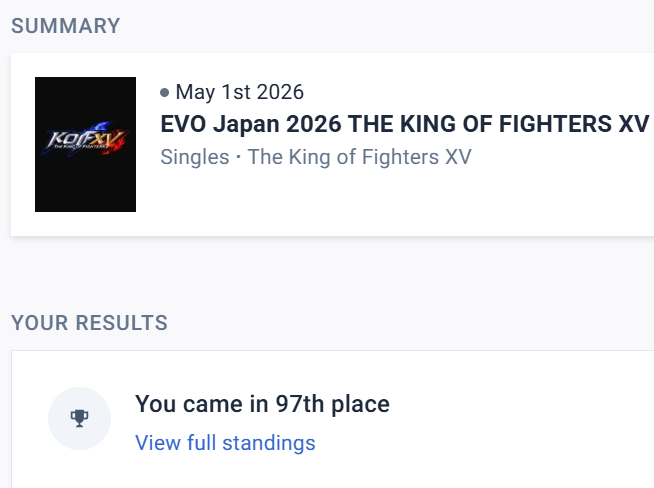Click the word FIGHTERS in the event title
Viewport: 654px width, 488px height.
tap(555, 124)
